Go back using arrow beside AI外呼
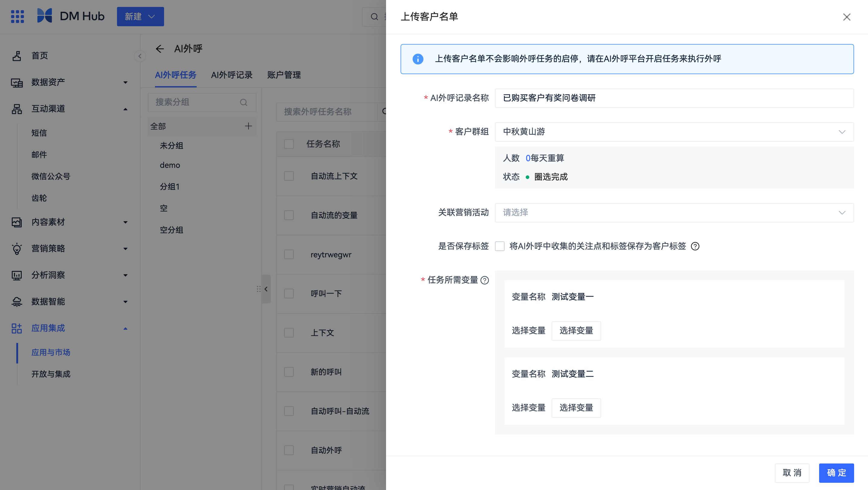Screen dimensions: 868x490 point(160,49)
